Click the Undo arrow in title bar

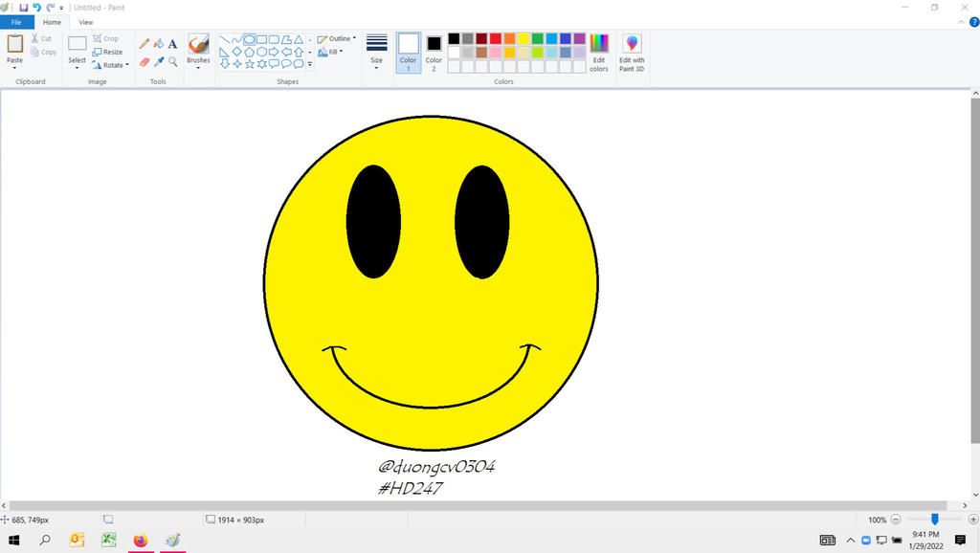pos(37,8)
